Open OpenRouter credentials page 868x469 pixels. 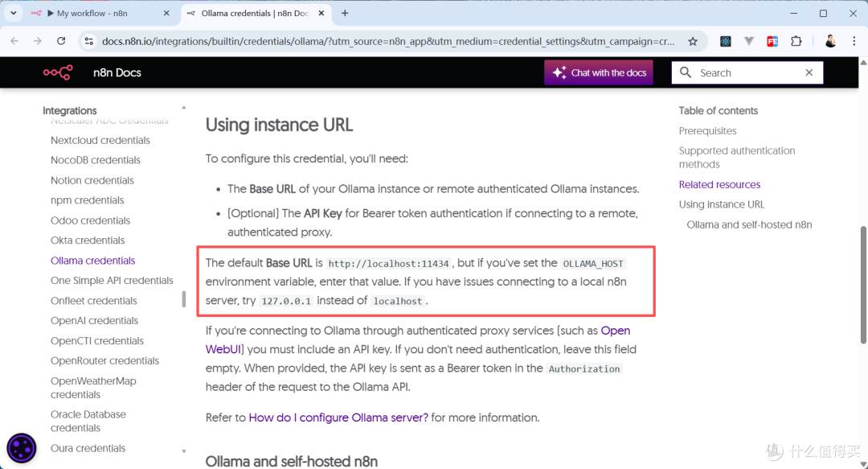(x=104, y=361)
